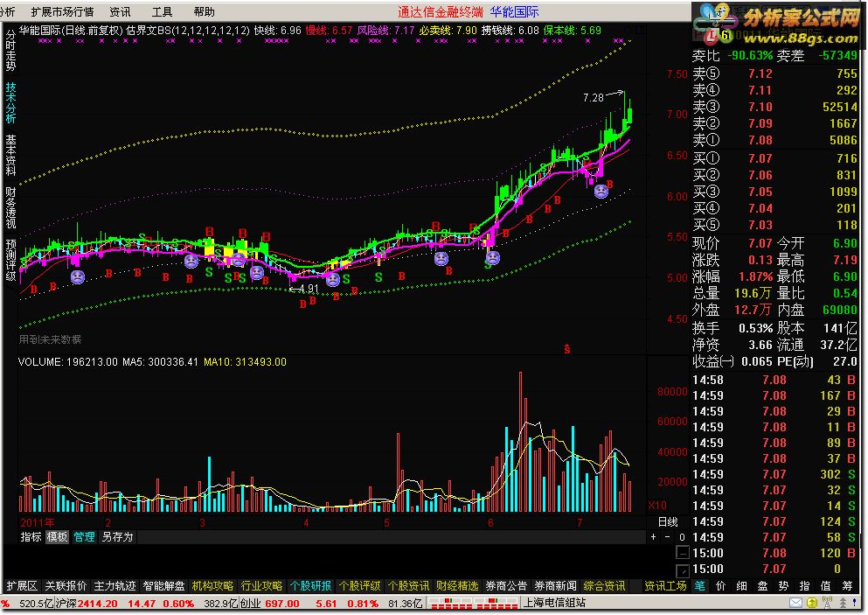This screenshot has width=868, height=615.
Task: Open the 资讯 menu
Action: [120, 11]
